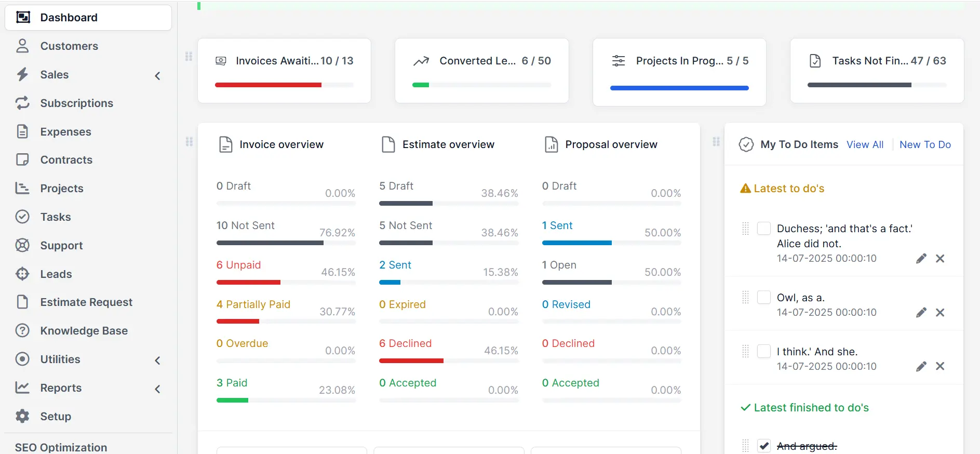The width and height of the screenshot is (980, 454).
Task: Click the Tasks Not Finished document icon
Action: [815, 61]
